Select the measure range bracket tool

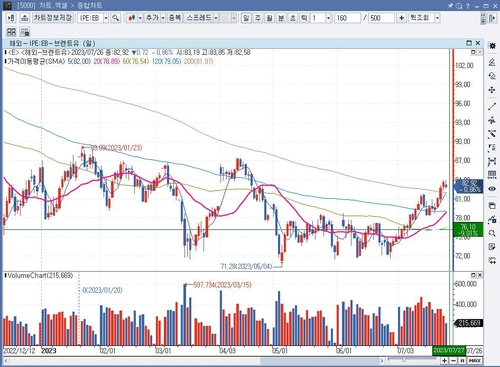492,162
